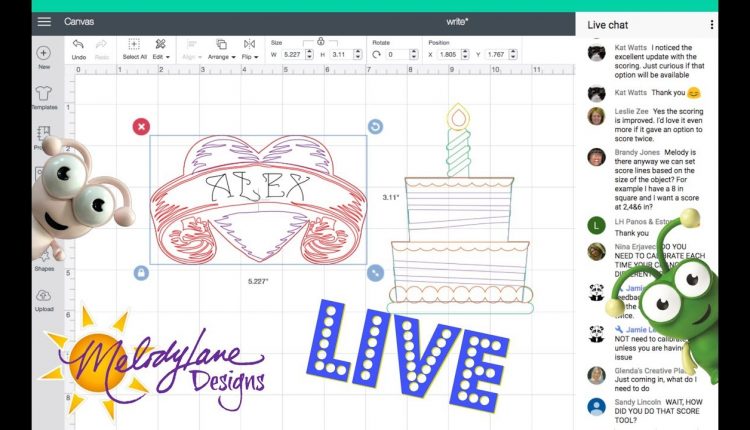Image resolution: width=750 pixels, height=430 pixels.
Task: Select the candle flame on the cake
Action: click(x=458, y=116)
